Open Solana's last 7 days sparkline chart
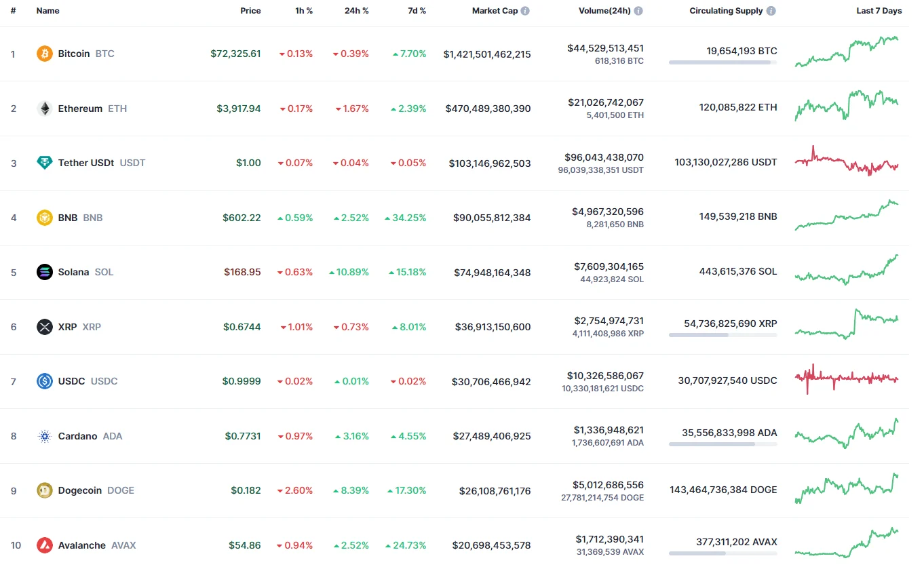 (847, 269)
